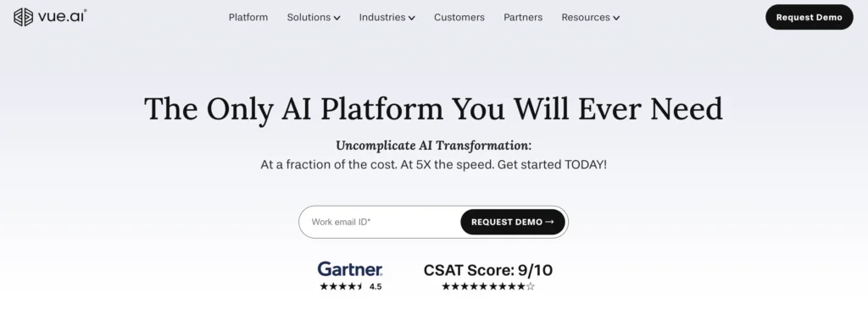Click the Gartner 4.5 star rating
868x331 pixels.
click(350, 286)
